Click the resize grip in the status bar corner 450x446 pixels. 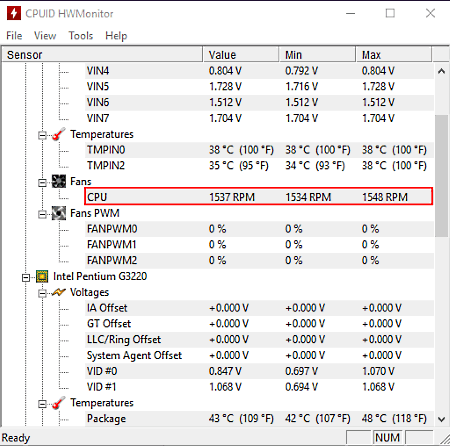click(444, 439)
